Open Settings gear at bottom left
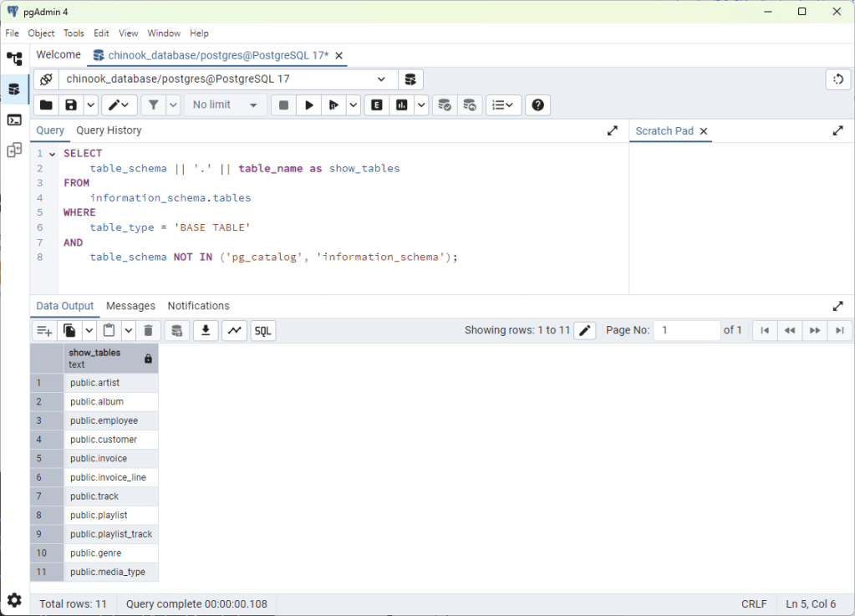The image size is (855, 616). coord(14,600)
